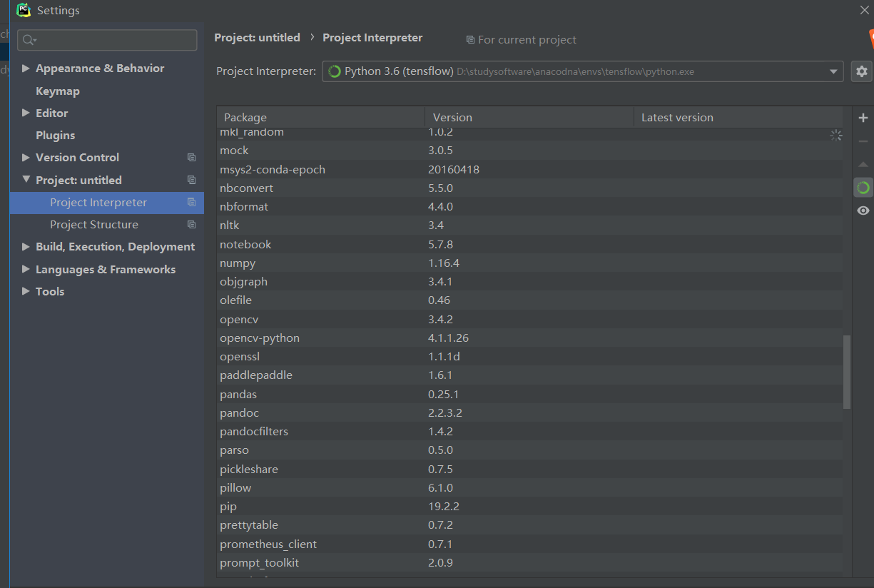
Task: Sort by Version column header
Action: pyautogui.click(x=529, y=118)
